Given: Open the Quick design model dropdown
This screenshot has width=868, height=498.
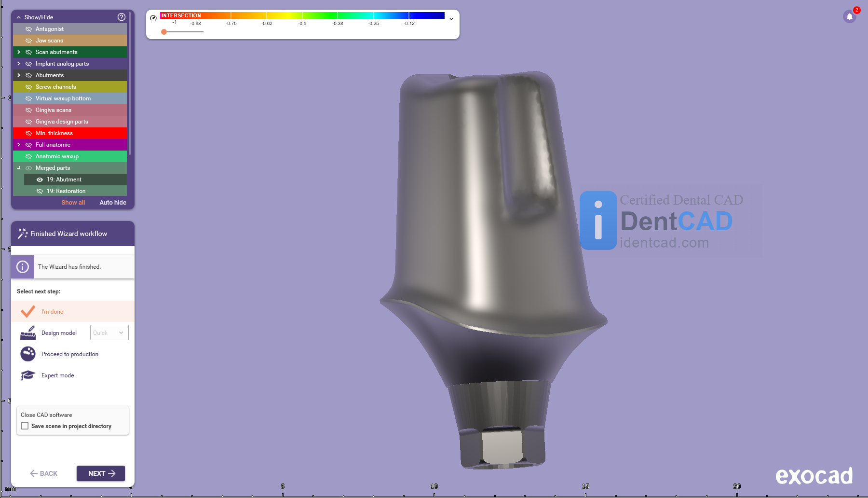Looking at the screenshot, I should [x=109, y=333].
